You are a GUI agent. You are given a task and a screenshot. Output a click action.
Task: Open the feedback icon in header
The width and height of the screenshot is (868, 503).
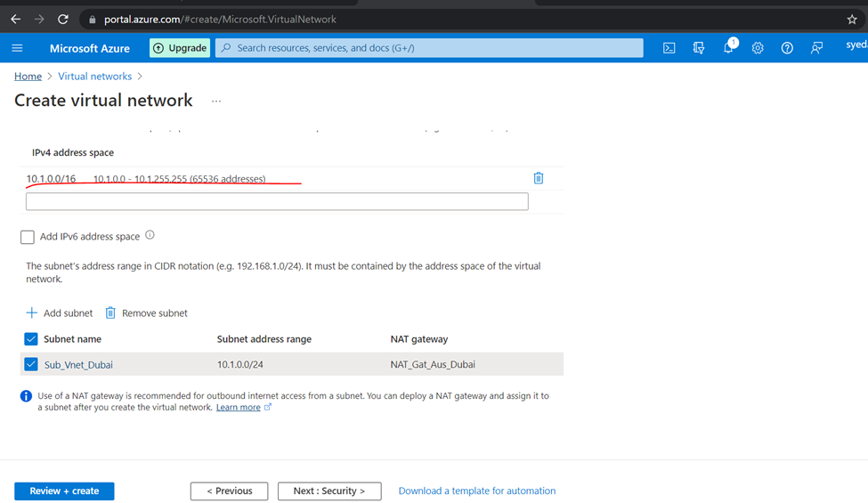coord(816,48)
